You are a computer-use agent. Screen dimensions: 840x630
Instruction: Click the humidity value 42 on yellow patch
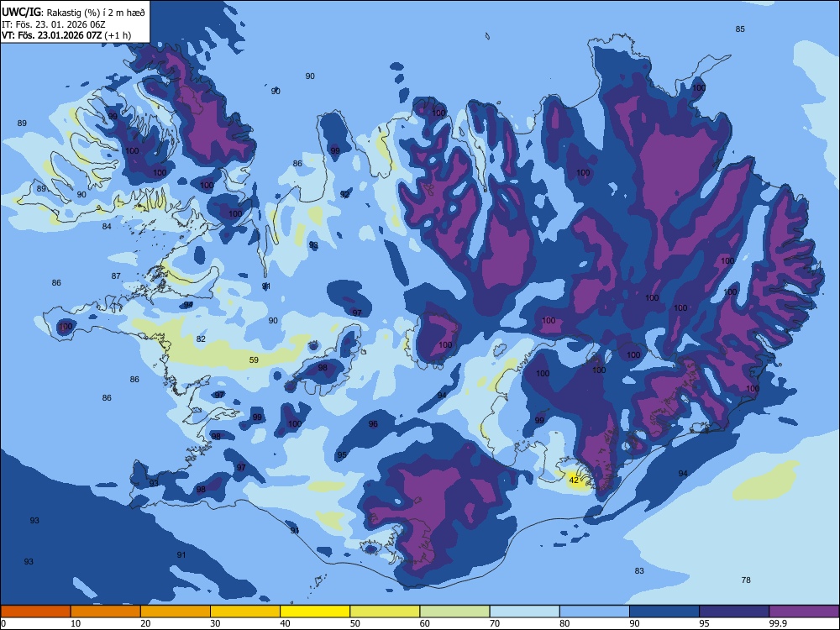[574, 480]
